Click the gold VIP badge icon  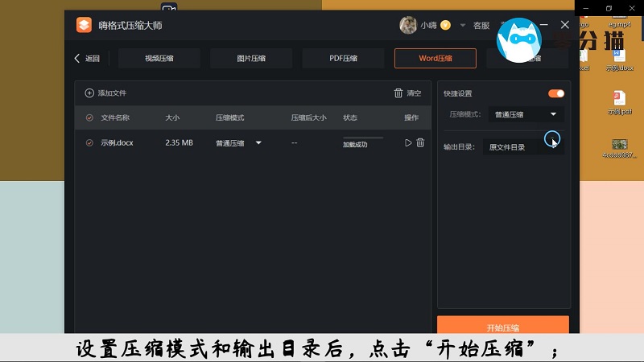tap(445, 25)
